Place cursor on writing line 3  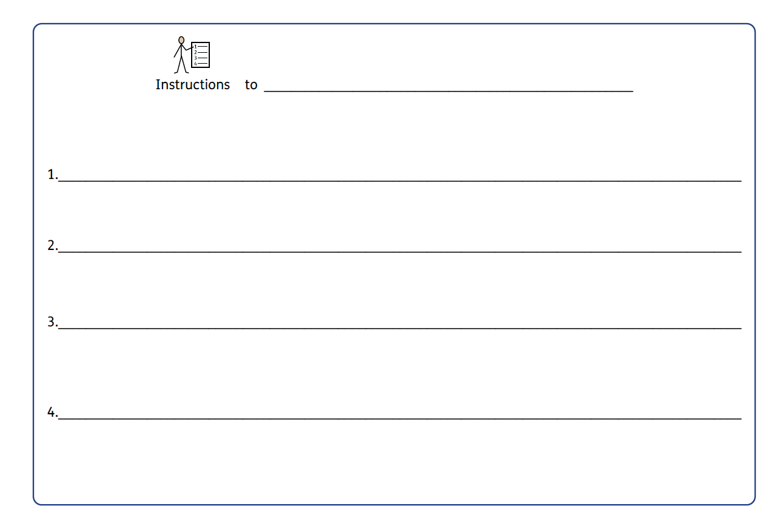tap(400, 327)
